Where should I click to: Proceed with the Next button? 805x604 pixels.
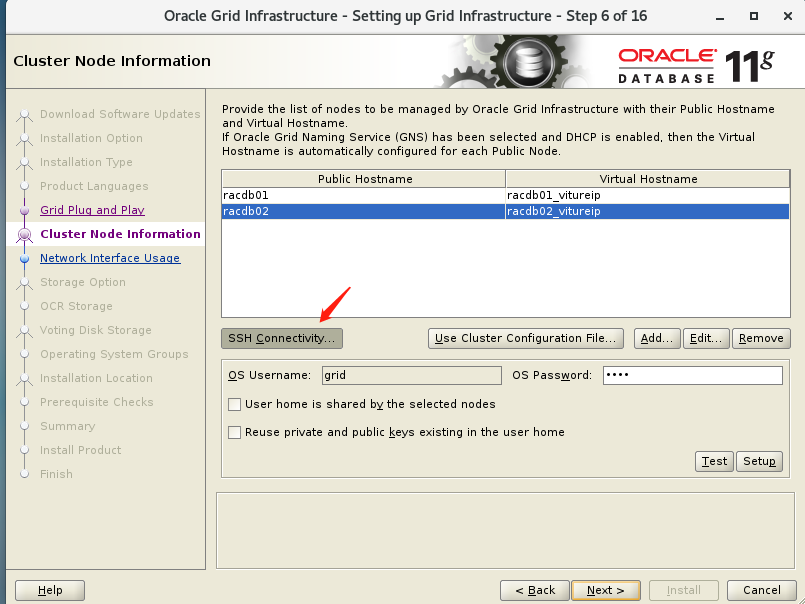point(606,590)
